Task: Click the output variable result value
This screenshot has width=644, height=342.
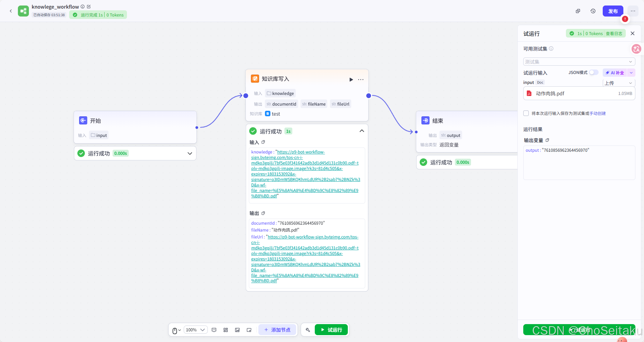Action: (566, 150)
